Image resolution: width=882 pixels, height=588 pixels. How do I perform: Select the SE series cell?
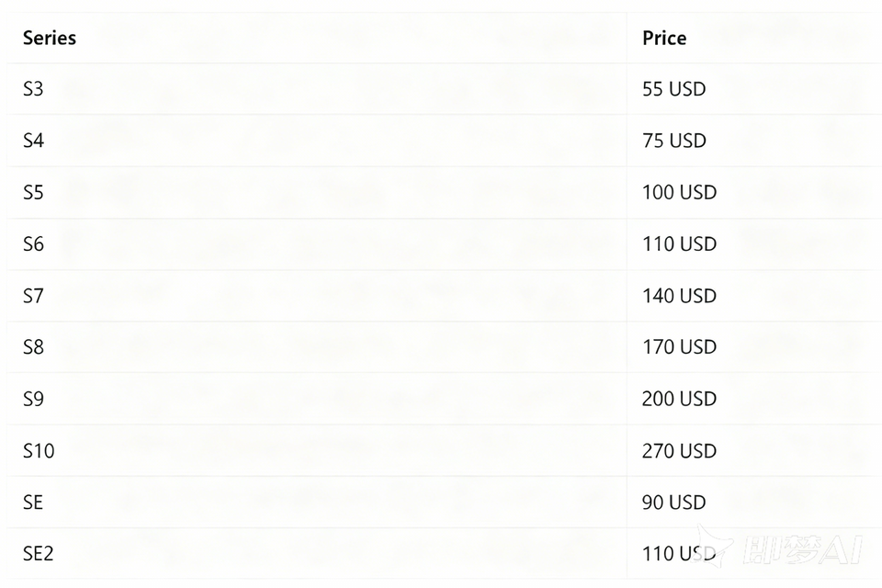(x=33, y=503)
